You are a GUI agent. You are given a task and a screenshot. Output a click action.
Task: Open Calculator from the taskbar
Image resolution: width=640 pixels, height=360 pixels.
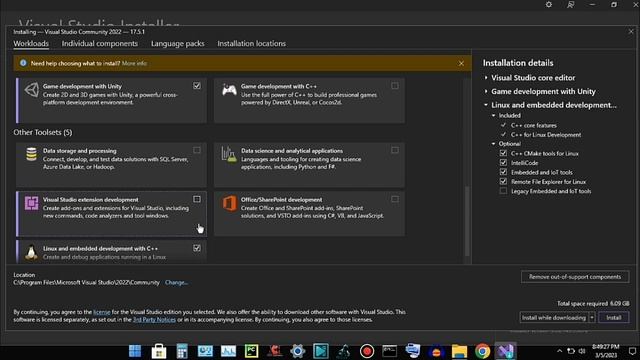pos(182,351)
